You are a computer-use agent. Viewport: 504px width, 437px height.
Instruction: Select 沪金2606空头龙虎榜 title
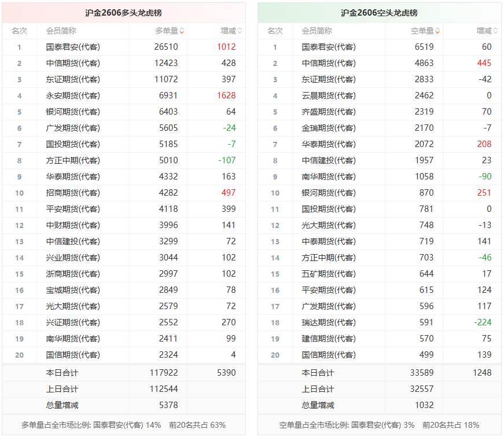coord(379,13)
